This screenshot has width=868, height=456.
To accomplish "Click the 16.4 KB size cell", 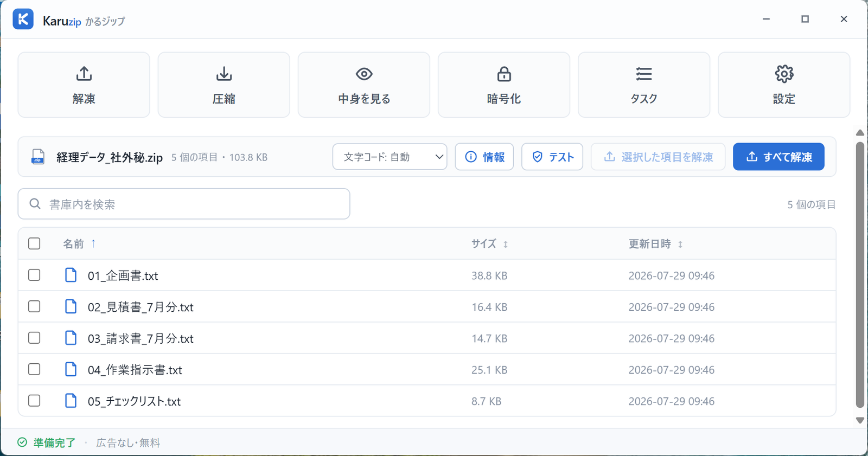I will 489,307.
